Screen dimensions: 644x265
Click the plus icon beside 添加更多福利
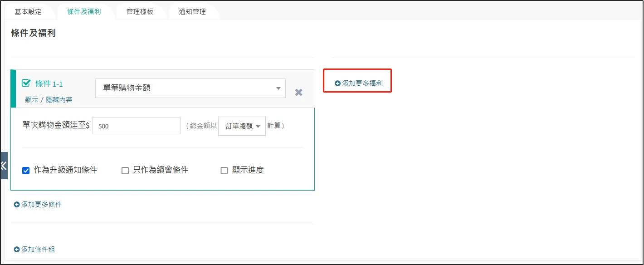(337, 83)
